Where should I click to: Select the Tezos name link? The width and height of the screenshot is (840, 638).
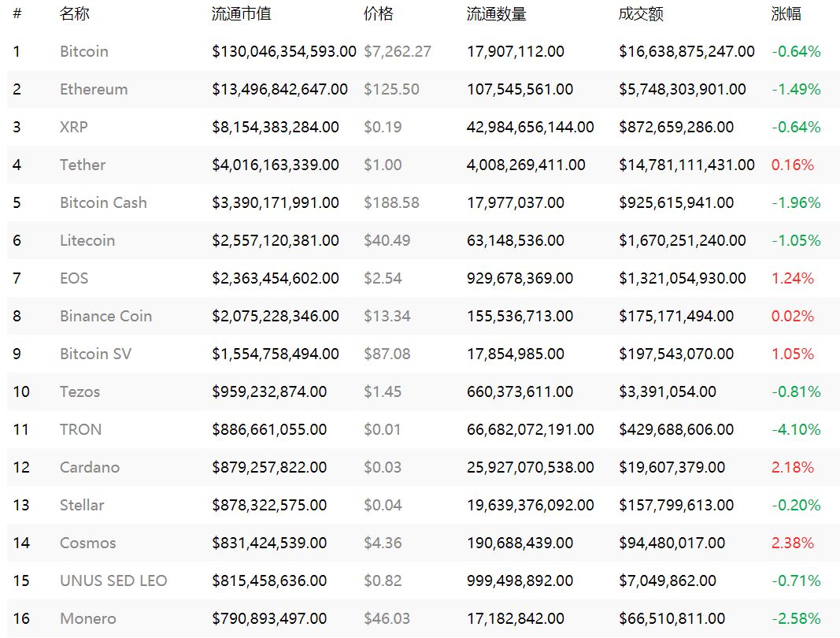click(80, 391)
